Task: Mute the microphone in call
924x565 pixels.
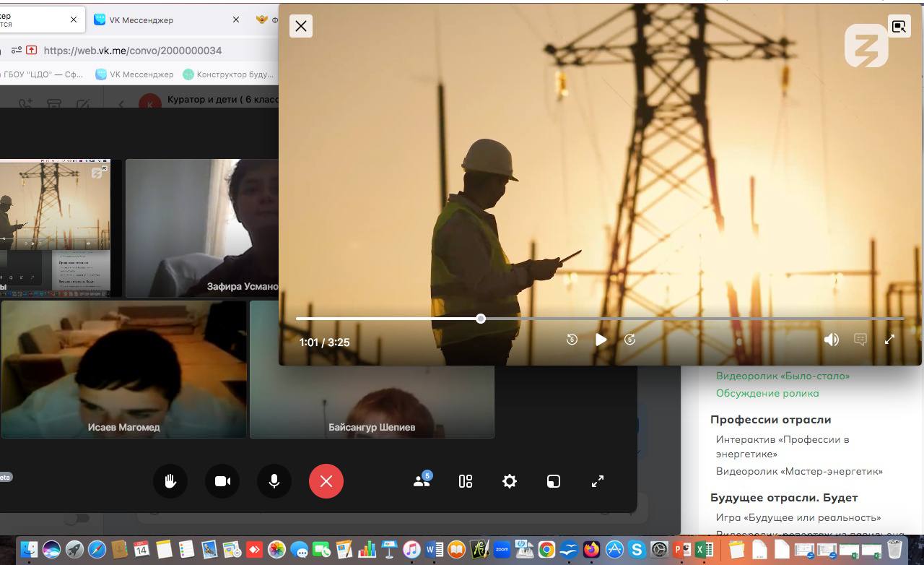Action: 274,481
